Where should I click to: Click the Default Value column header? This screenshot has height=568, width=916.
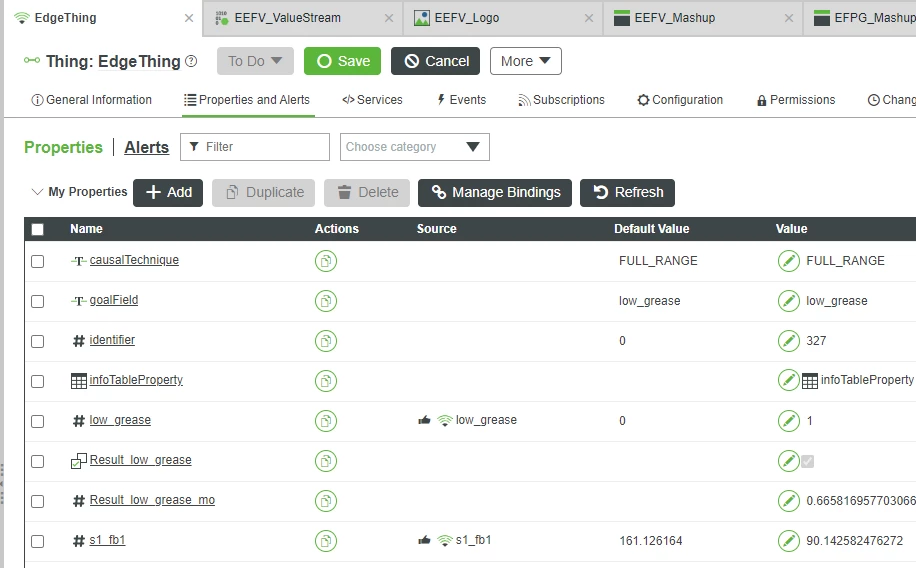point(651,229)
